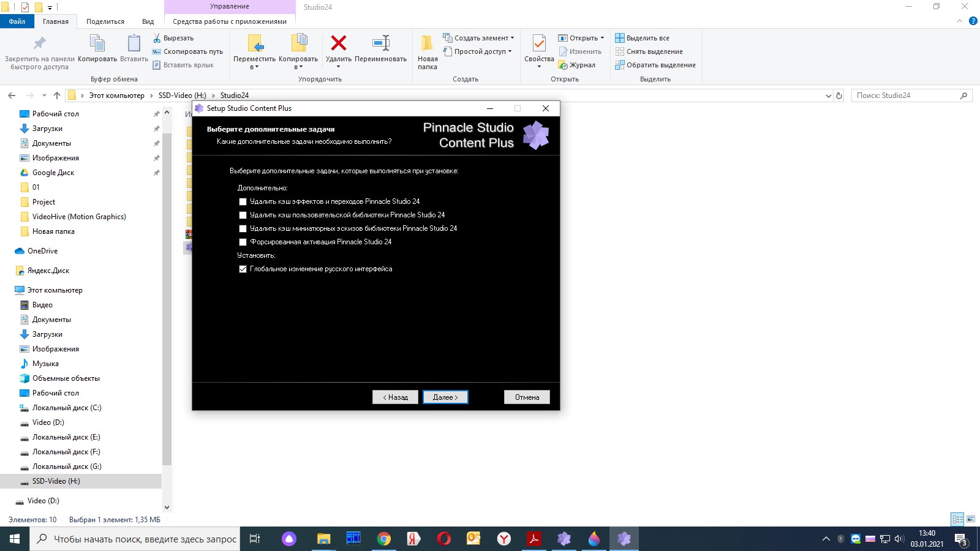Image resolution: width=980 pixels, height=551 pixels.
Task: Open the notification center tray icon
Action: point(961,539)
